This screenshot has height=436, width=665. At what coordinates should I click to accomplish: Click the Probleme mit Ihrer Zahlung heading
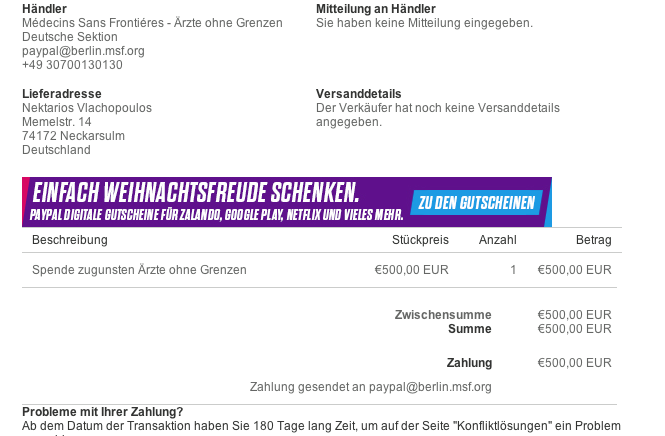coord(103,412)
